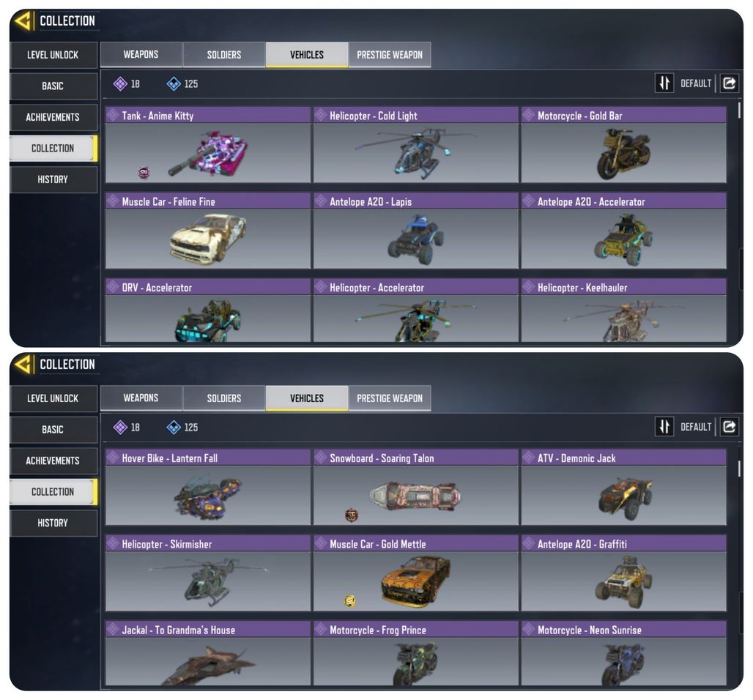Open DEFAULT sort option in top panel
This screenshot has width=753, height=700.
pos(695,83)
